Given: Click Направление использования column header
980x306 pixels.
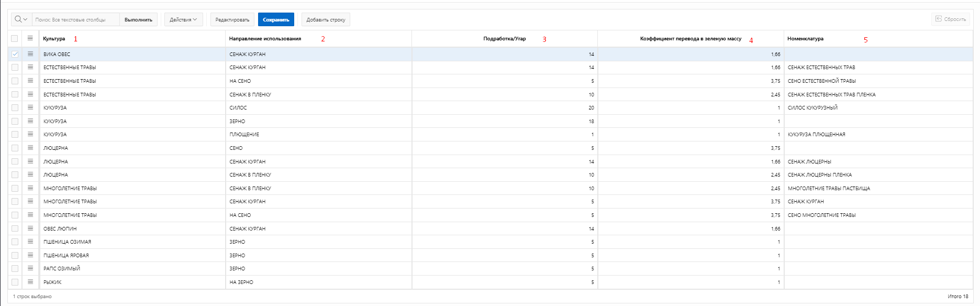Looking at the screenshot, I should click(x=265, y=39).
